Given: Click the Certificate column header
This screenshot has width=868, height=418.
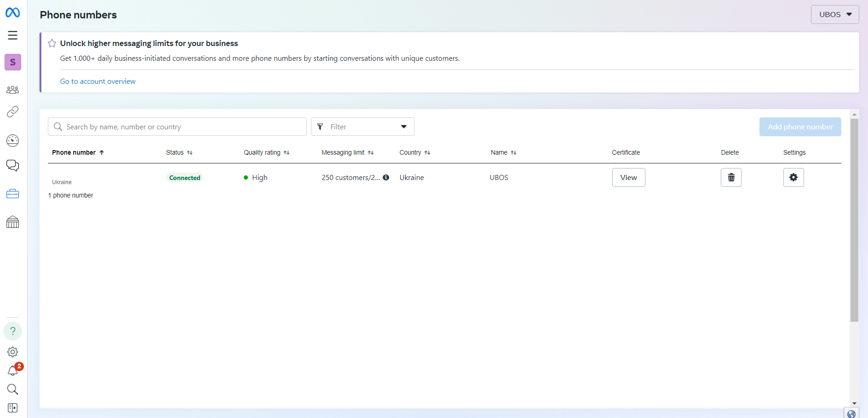Looking at the screenshot, I should 626,152.
